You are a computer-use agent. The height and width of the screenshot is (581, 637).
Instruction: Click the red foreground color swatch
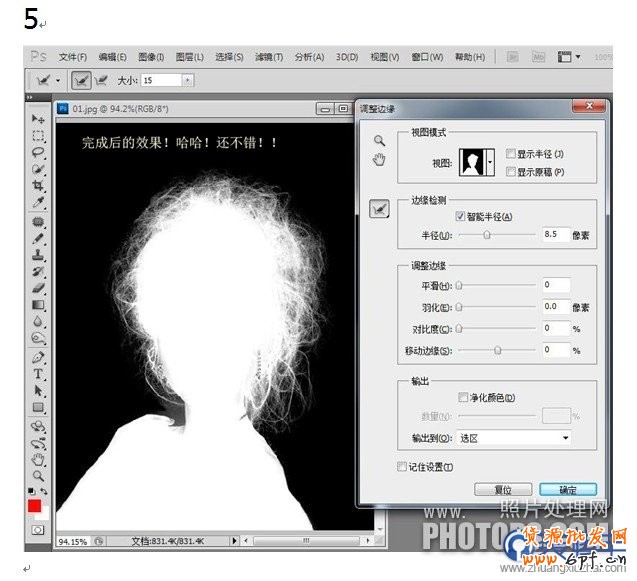click(36, 508)
